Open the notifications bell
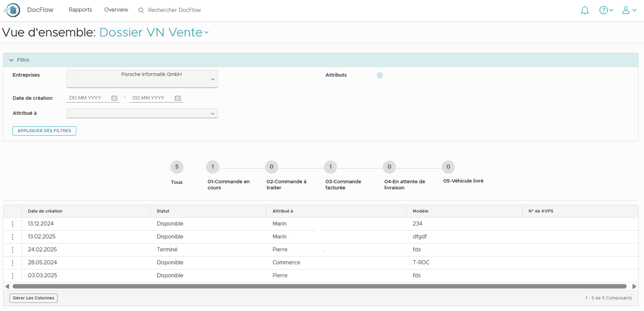 tap(584, 10)
